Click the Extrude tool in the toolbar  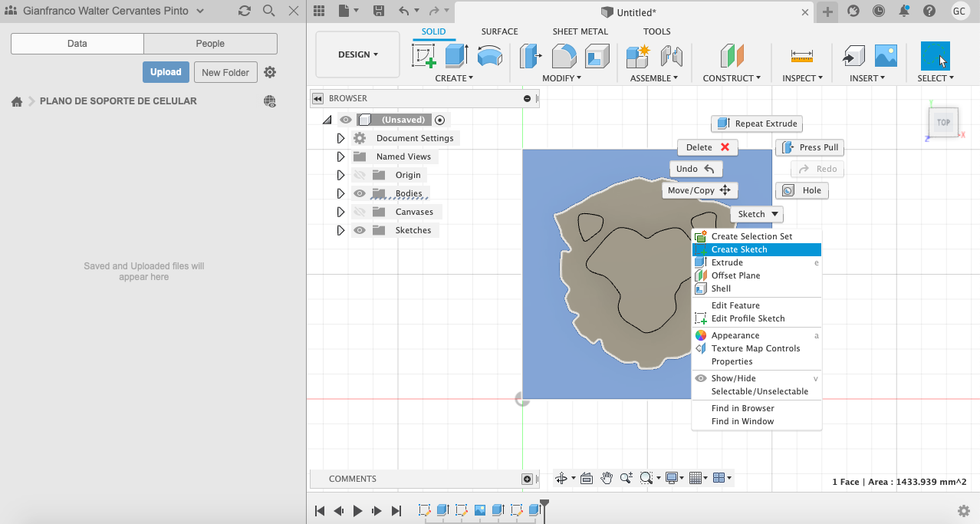pos(457,56)
